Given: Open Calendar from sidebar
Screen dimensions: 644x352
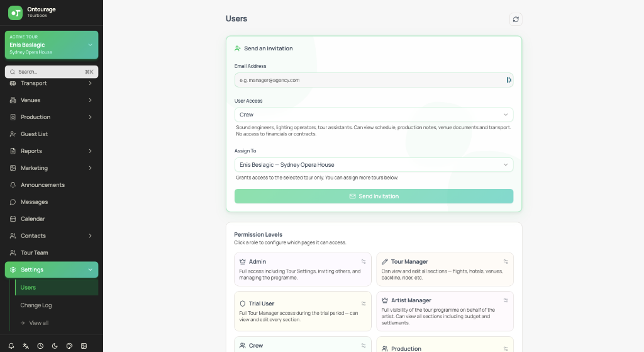Looking at the screenshot, I should point(52,219).
